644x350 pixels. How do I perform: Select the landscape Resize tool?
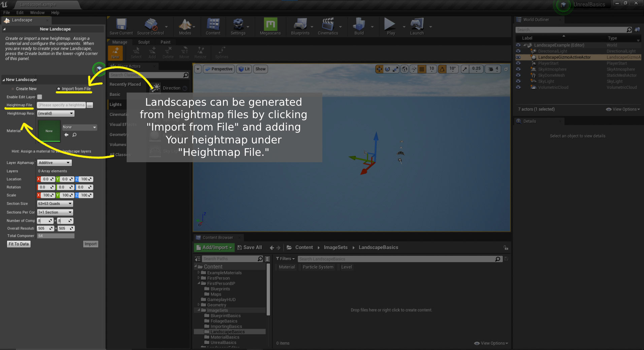200,53
